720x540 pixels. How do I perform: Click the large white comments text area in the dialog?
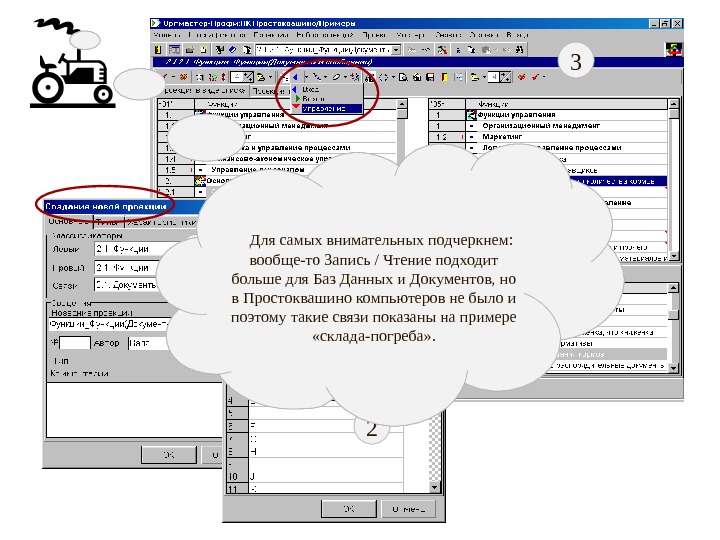click(135, 410)
